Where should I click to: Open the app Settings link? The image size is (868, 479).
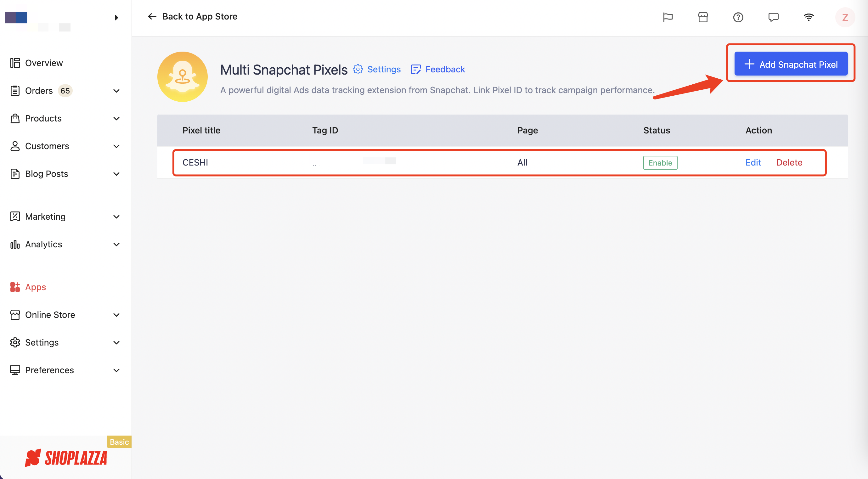click(384, 69)
